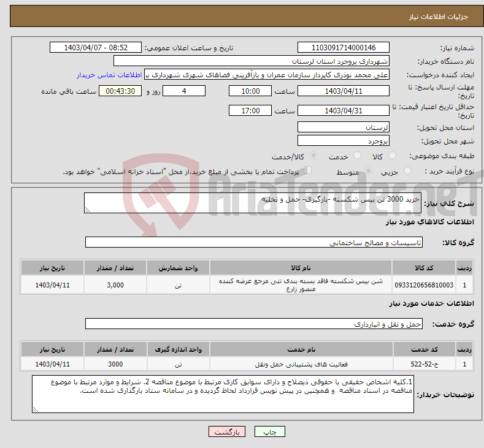Click the general description text area
484x448 pixels.
click(253, 203)
